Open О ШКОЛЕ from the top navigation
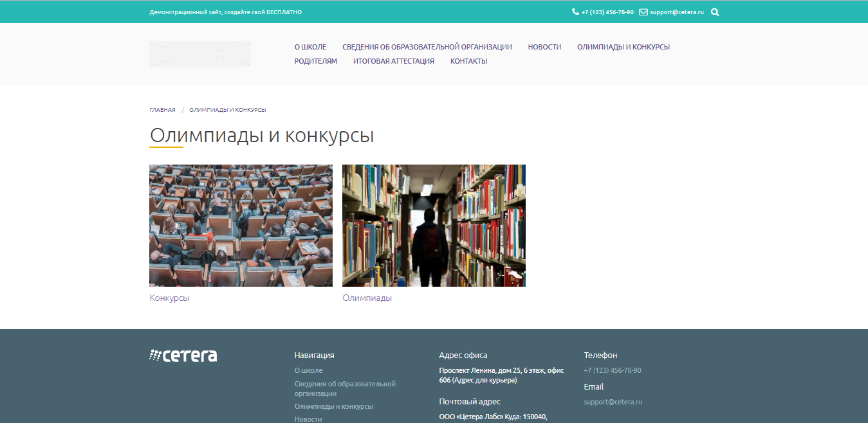868x423 pixels. 311,46
